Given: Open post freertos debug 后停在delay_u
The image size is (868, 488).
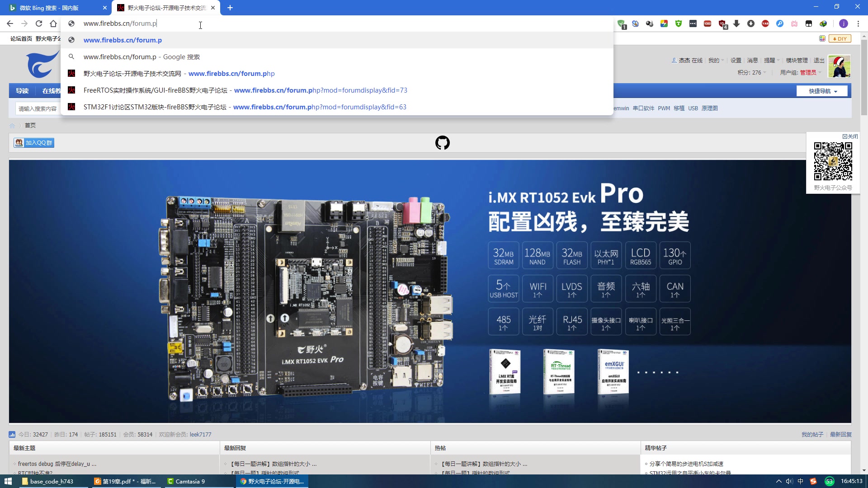Looking at the screenshot, I should pyautogui.click(x=57, y=464).
